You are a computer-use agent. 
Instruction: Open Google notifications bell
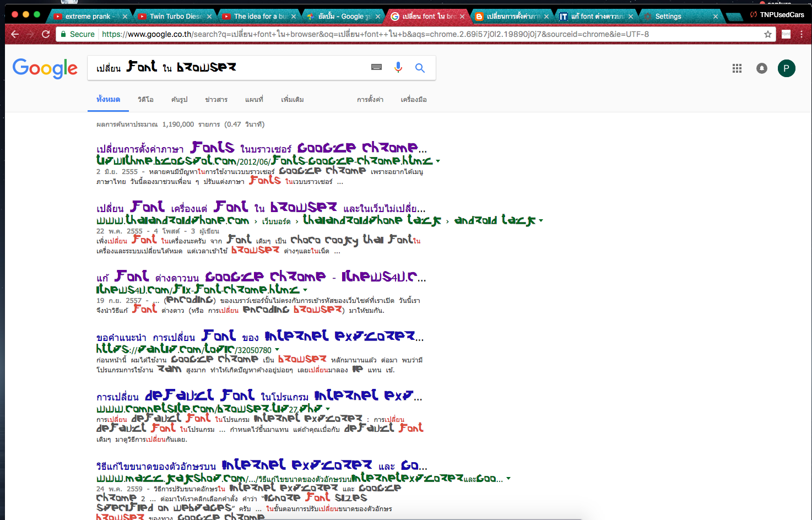click(x=761, y=68)
